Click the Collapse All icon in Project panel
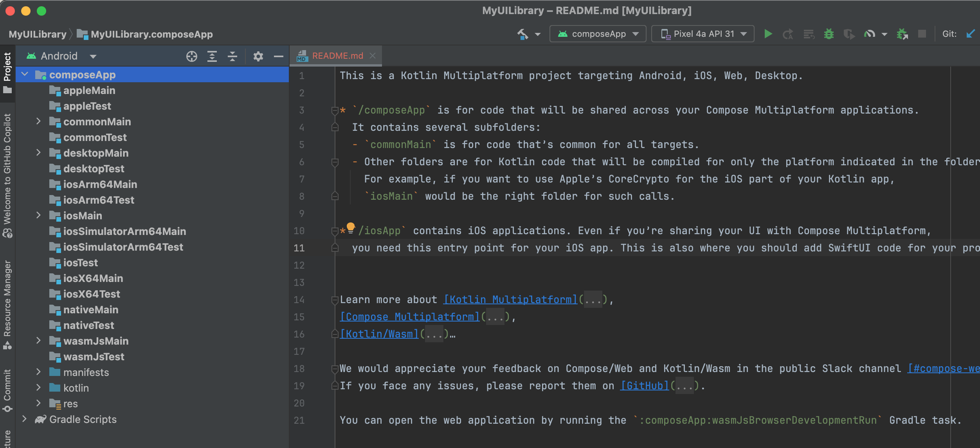980x448 pixels. (232, 56)
